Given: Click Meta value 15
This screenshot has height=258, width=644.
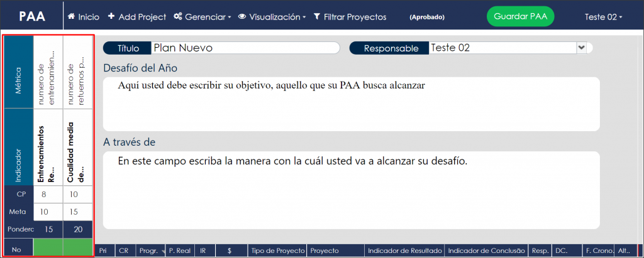Looking at the screenshot, I should point(77,212).
